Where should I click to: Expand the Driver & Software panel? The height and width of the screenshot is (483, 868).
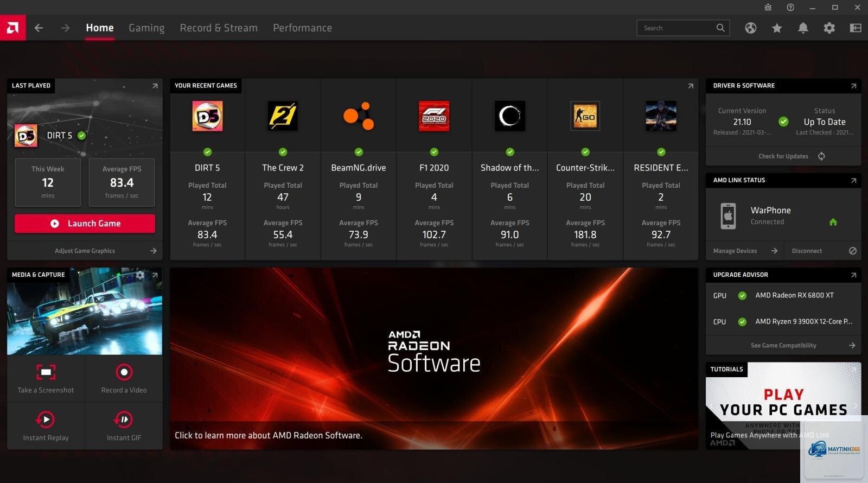pyautogui.click(x=853, y=86)
